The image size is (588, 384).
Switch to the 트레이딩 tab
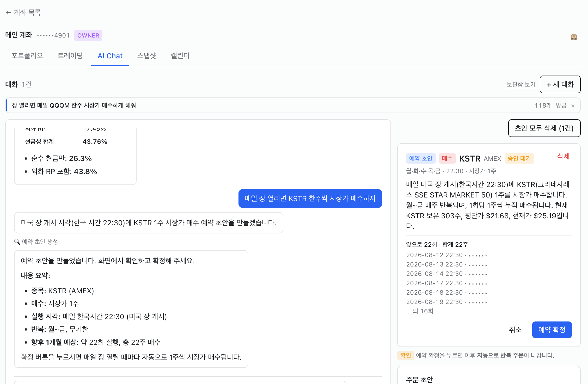coord(70,56)
